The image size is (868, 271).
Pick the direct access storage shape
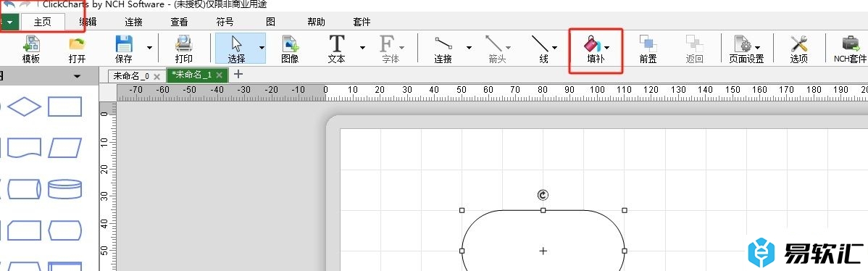[x=25, y=189]
